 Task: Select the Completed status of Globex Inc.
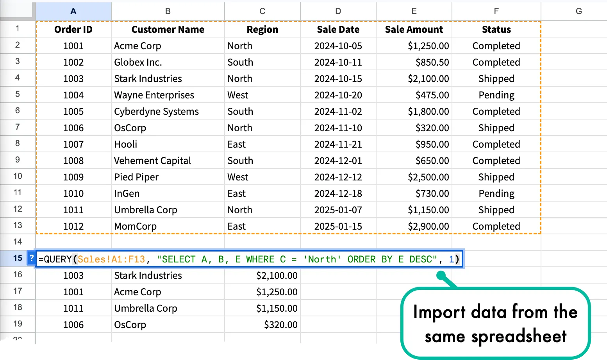496,62
